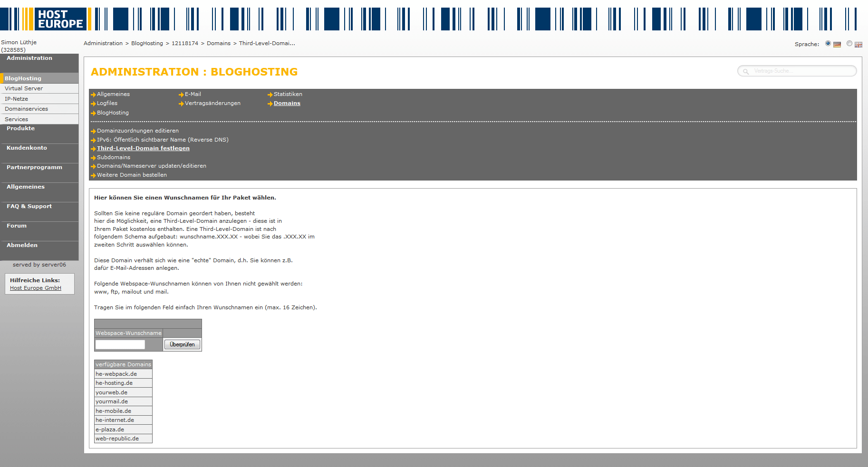868x467 pixels.
Task: Click the arrow icon beside Logfiles
Action: click(93, 104)
